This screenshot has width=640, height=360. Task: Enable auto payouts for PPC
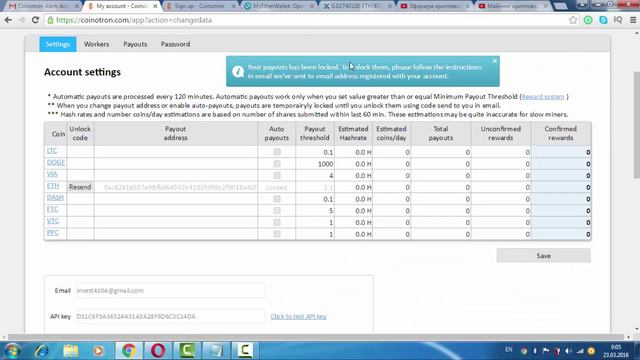[x=277, y=234]
